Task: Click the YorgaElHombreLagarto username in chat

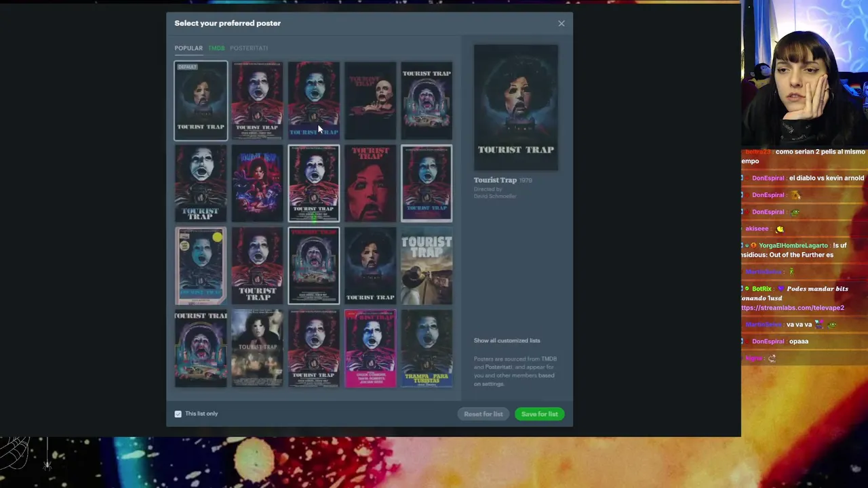Action: pyautogui.click(x=793, y=245)
